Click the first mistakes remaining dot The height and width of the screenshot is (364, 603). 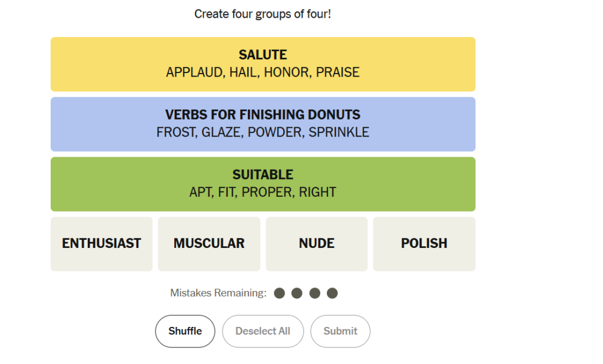tap(280, 293)
